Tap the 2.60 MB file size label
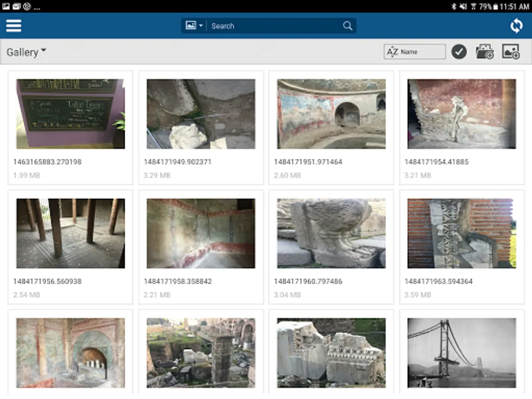Image resolution: width=532 pixels, height=399 pixels. coord(287,175)
